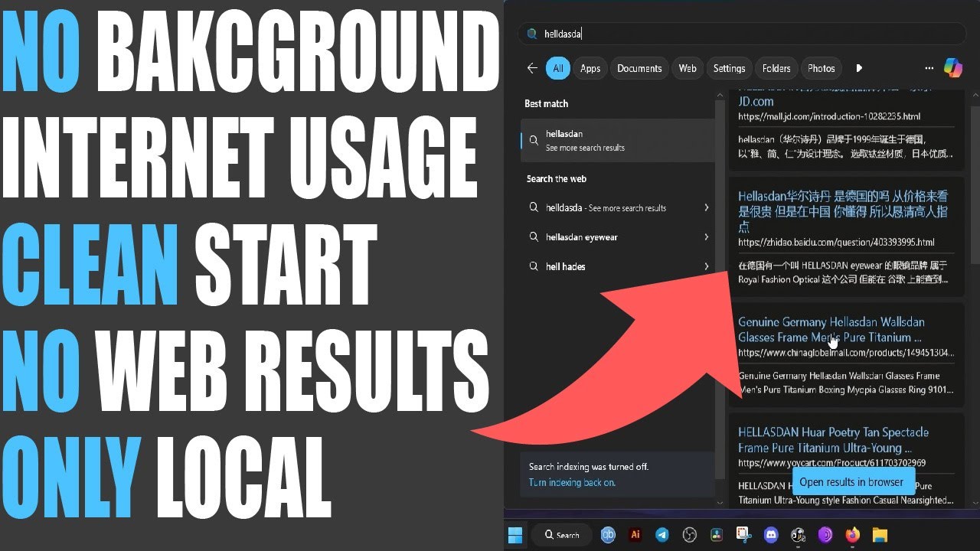980x551 pixels.
Task: Open the zhidao.baidu.com Hellasdan result title
Action: tap(842, 211)
